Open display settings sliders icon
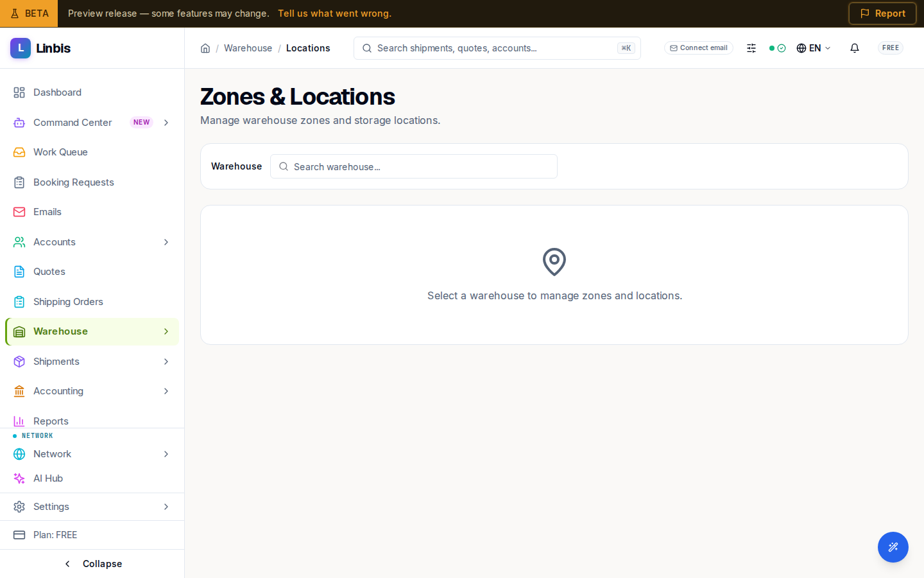Viewport: 924px width, 578px height. tap(751, 48)
